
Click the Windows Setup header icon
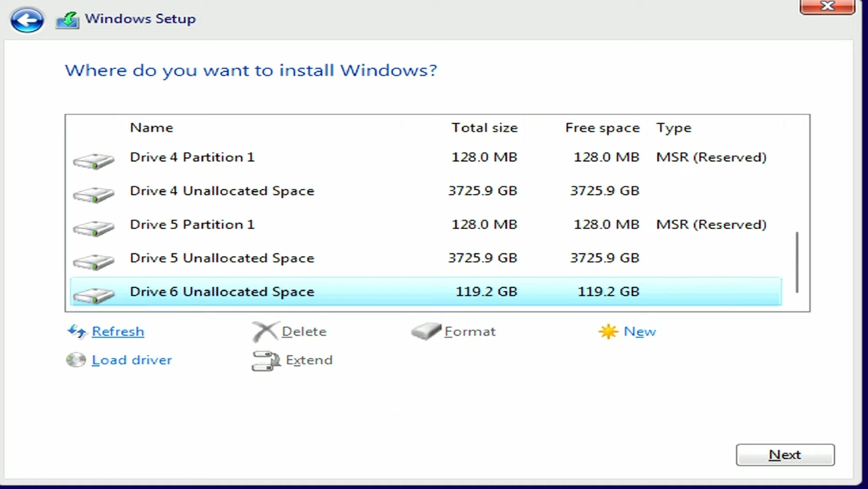click(67, 19)
